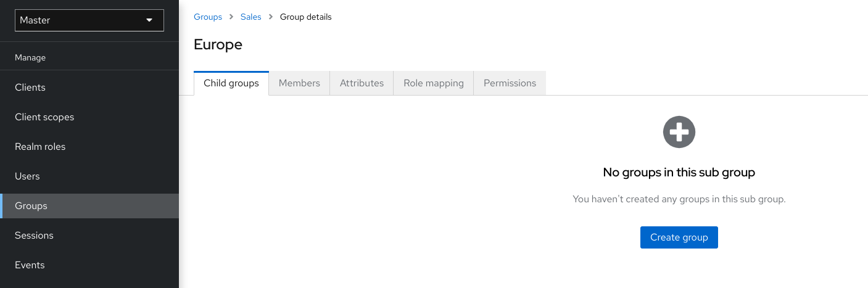View Sessions from the sidebar
Screen dimensions: 868x288
click(x=34, y=236)
